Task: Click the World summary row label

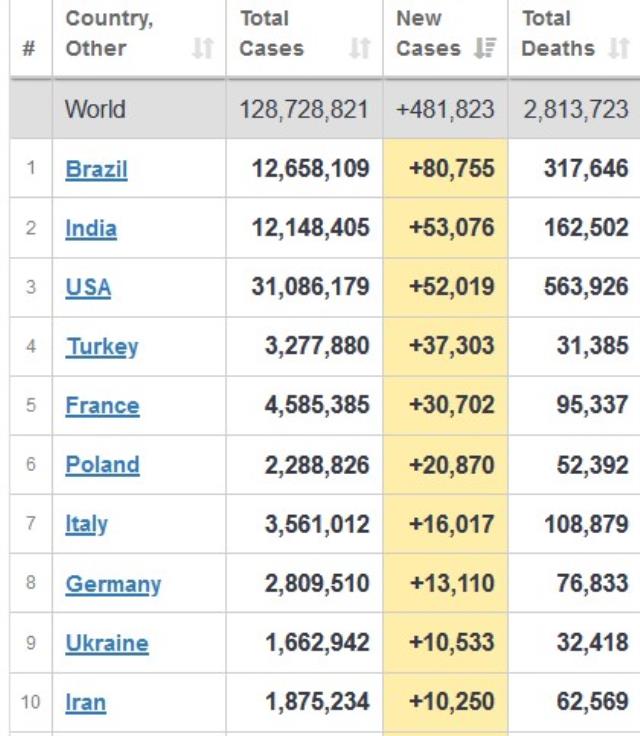Action: point(96,109)
